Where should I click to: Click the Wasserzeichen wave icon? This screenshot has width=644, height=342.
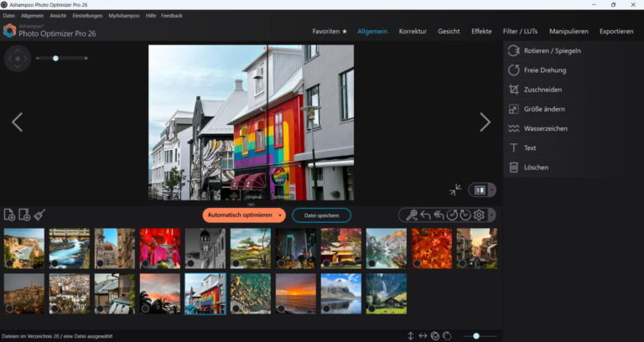(513, 128)
